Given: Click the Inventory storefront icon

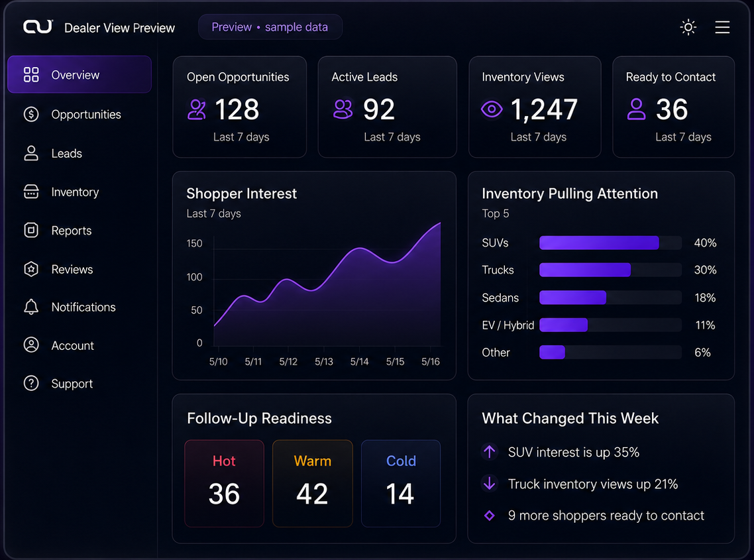Looking at the screenshot, I should [31, 192].
